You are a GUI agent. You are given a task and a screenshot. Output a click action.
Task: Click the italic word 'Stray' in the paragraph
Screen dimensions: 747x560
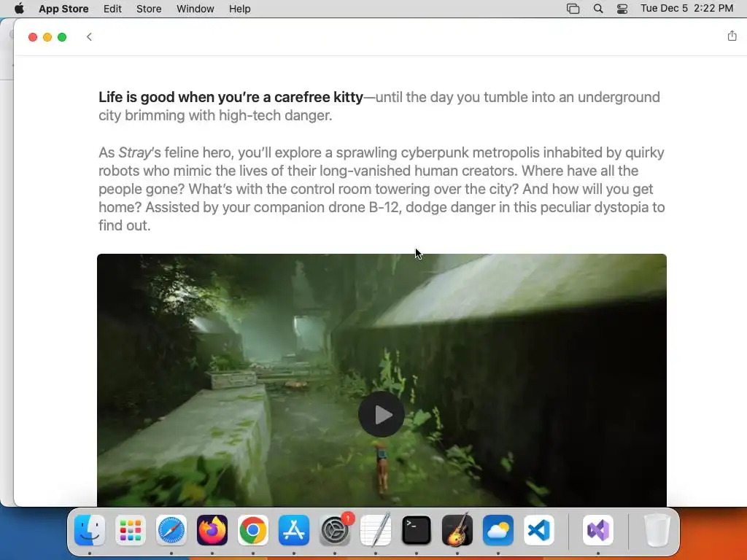click(x=134, y=152)
